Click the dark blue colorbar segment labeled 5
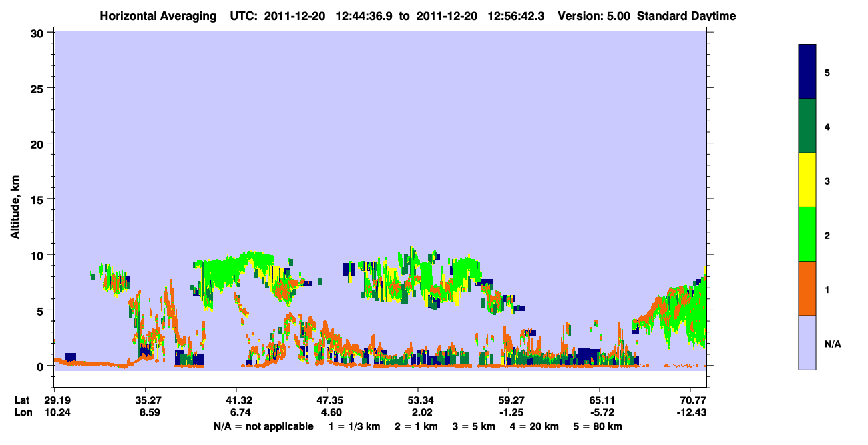Viewport: 868px width, 445px height. click(807, 71)
